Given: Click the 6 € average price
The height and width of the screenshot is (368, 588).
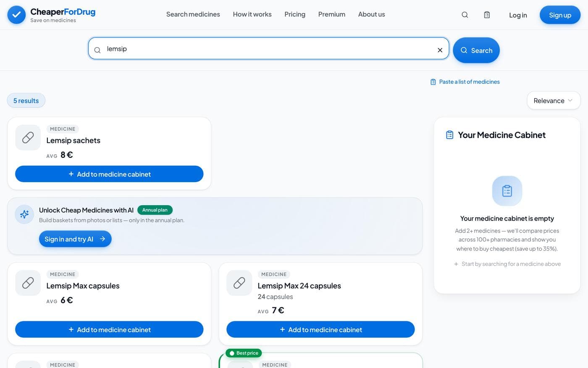Looking at the screenshot, I should tap(67, 300).
